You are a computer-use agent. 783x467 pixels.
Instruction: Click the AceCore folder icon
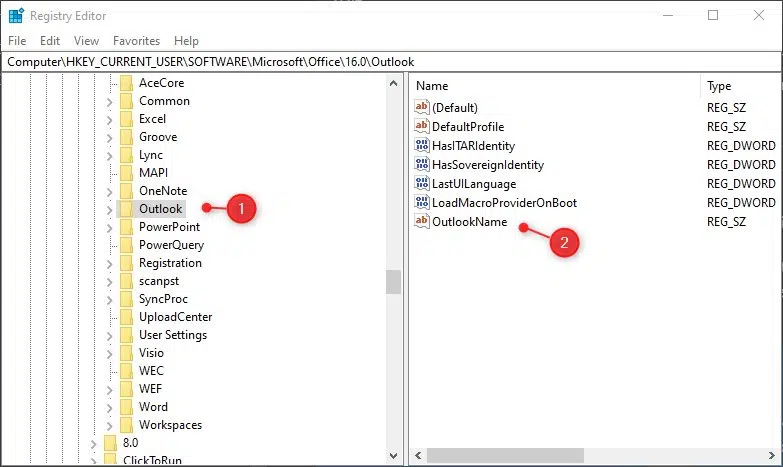tap(126, 83)
